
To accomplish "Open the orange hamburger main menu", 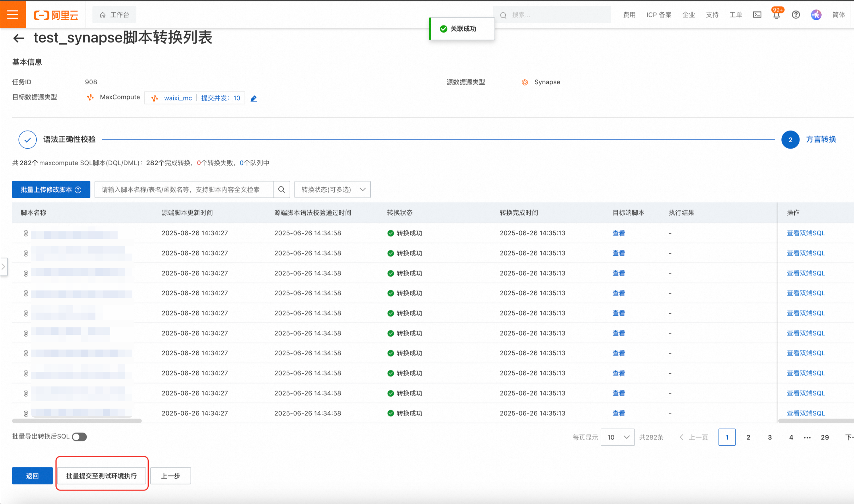I will tap(13, 14).
